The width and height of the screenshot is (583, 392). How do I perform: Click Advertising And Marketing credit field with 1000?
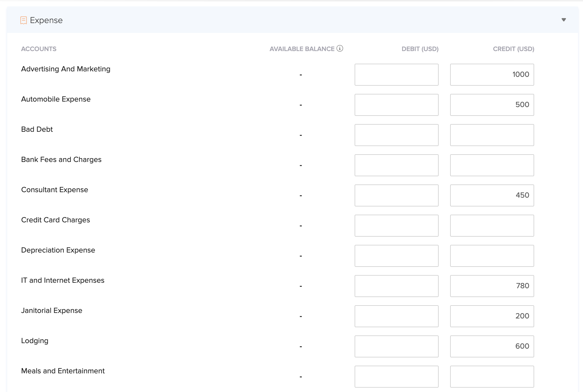click(492, 75)
